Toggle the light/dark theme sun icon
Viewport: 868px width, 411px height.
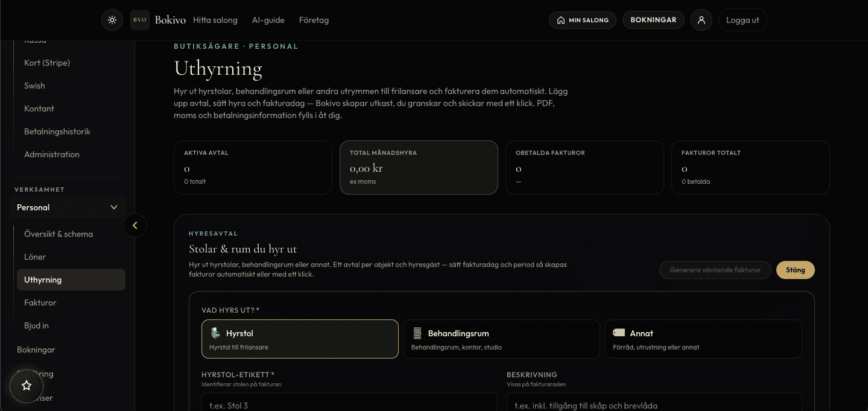[x=112, y=20]
